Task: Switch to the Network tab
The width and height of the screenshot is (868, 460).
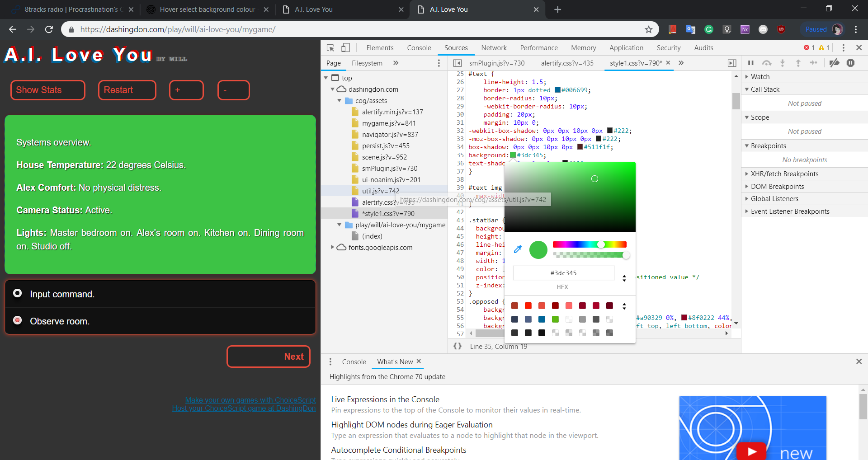Action: point(494,48)
